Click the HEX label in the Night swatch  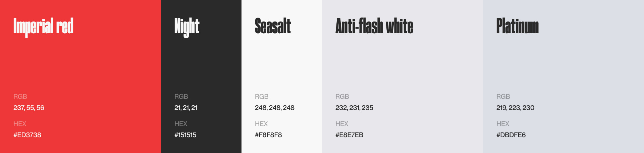coord(181,124)
